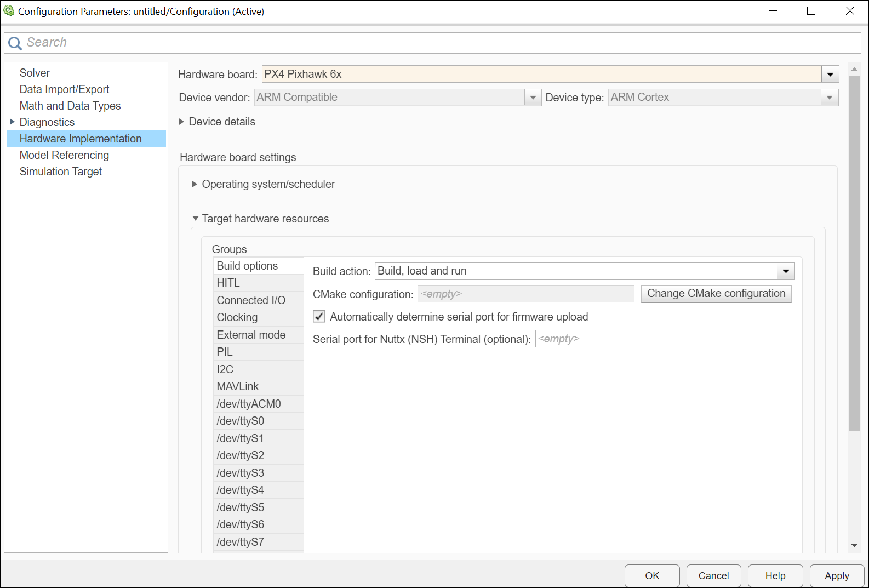Close the Configuration Parameters window
869x588 pixels.
tap(850, 11)
